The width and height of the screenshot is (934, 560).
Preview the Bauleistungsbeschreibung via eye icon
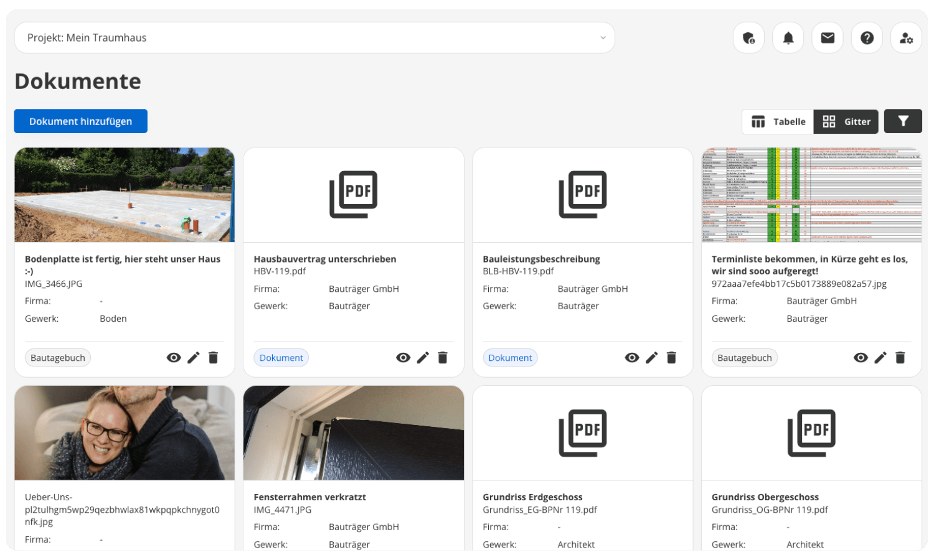[x=632, y=358]
